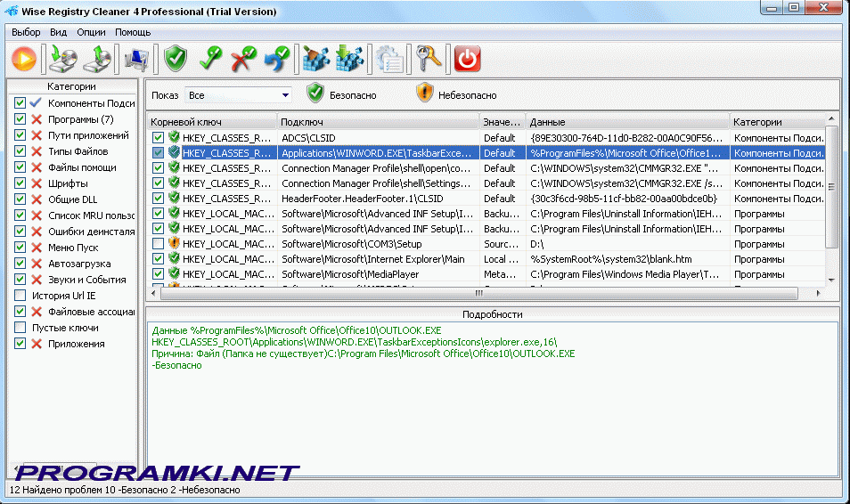Click the Подробности panel header

(x=492, y=314)
